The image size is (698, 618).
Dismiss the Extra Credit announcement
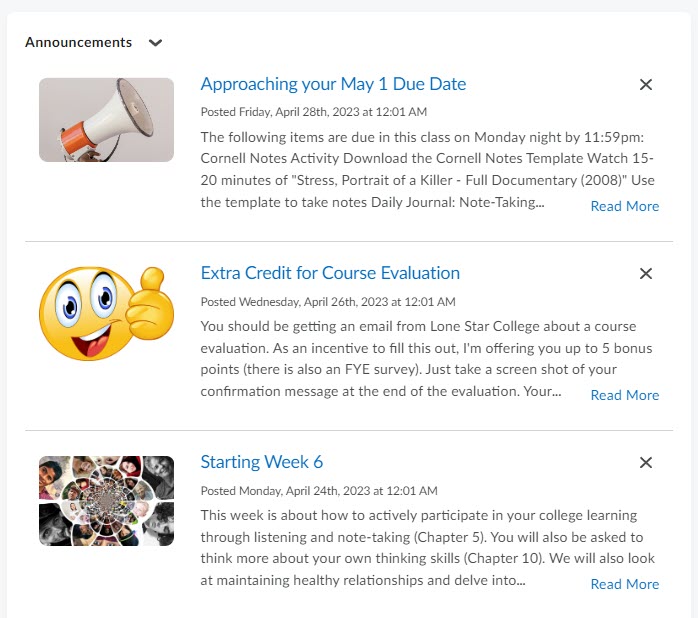[x=645, y=273]
